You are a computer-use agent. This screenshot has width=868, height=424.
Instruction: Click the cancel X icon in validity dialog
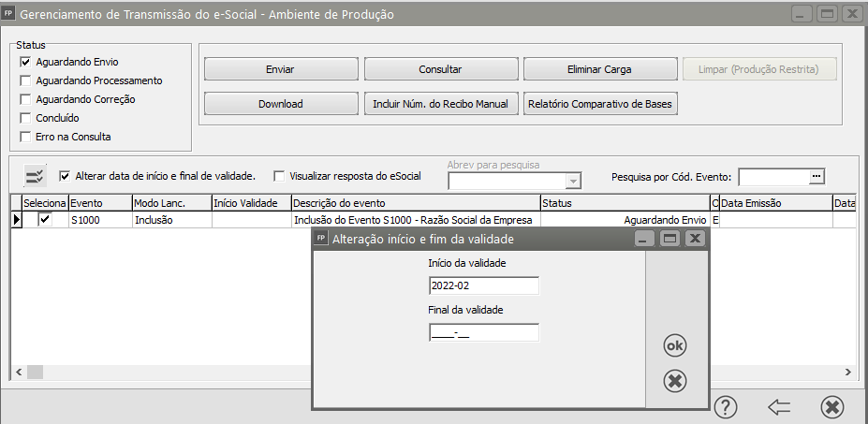tap(674, 381)
